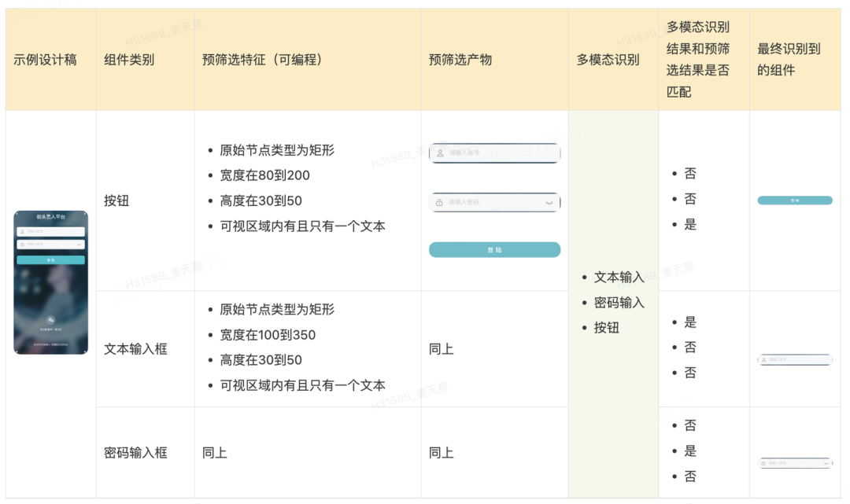Click the lock icon in the phone mockup password field
The width and height of the screenshot is (850, 504).
[x=22, y=245]
